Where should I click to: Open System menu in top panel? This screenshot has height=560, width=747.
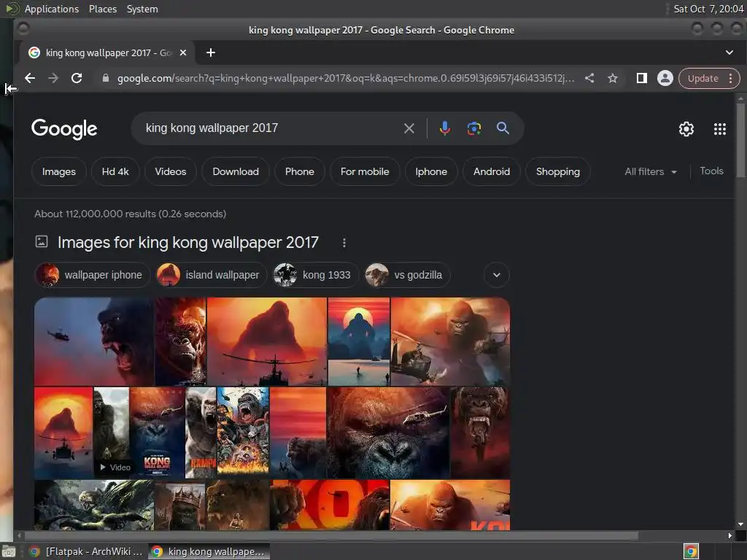(x=142, y=9)
